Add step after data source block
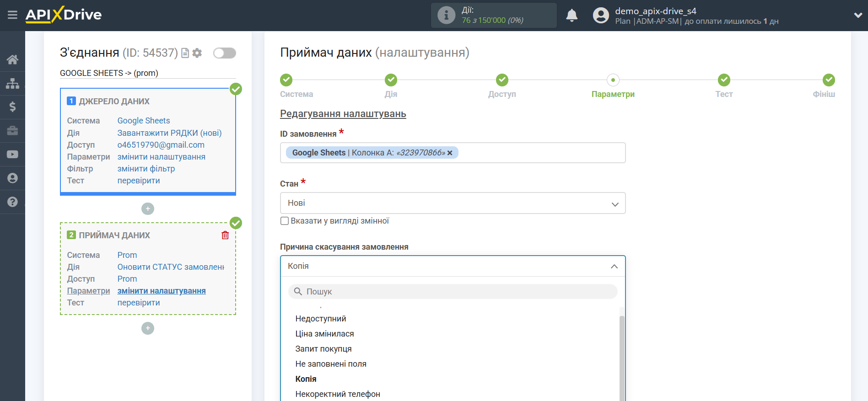Screen dimensions: 868x401 (148, 209)
